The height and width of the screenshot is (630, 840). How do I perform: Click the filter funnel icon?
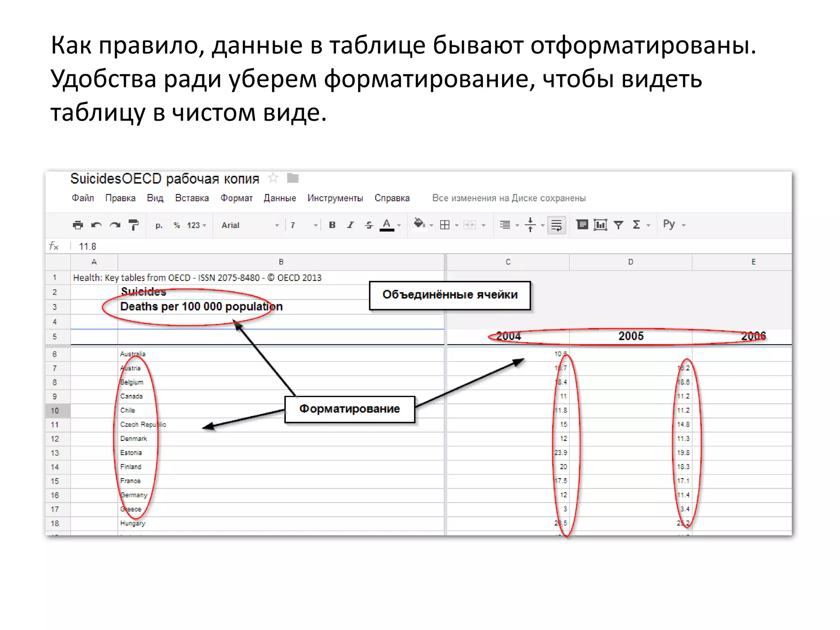click(x=619, y=225)
